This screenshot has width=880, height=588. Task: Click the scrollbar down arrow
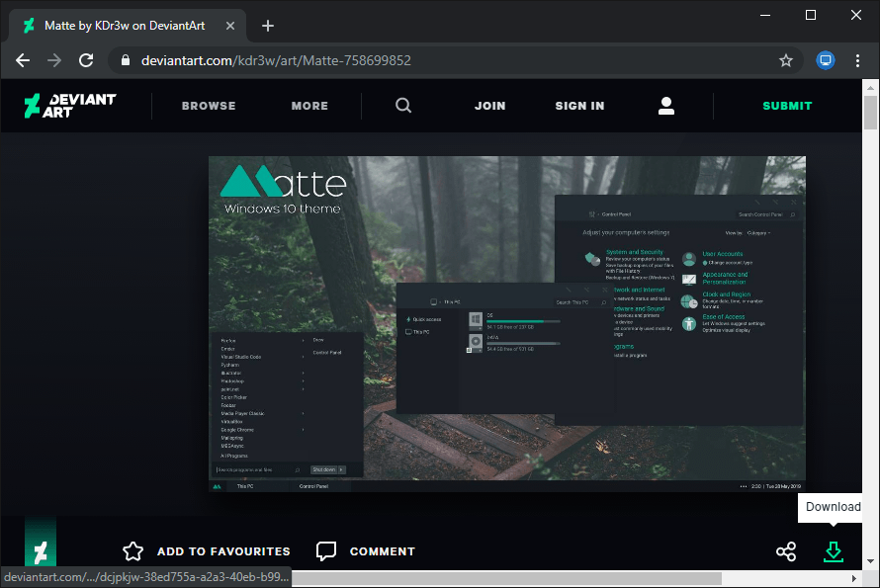click(870, 560)
